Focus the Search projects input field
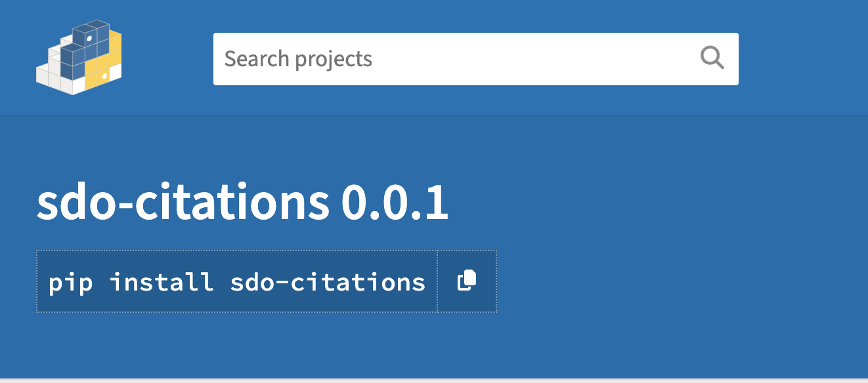This screenshot has height=383, width=868. [476, 59]
